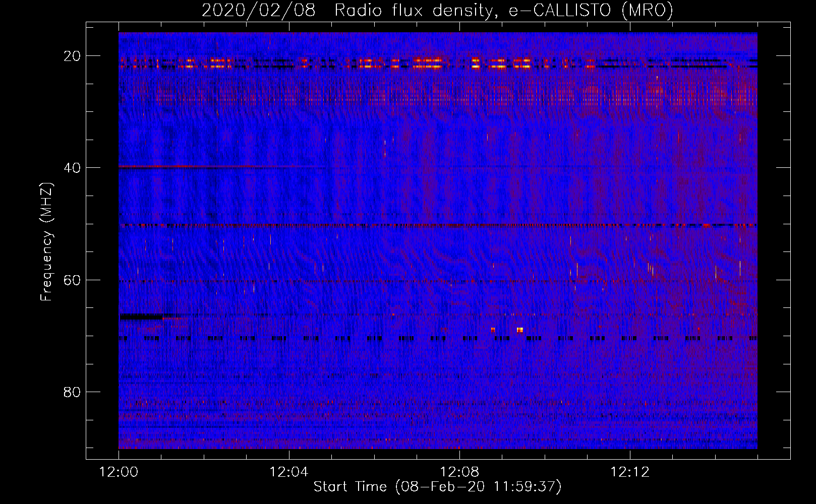
Task: Click the '12:00' time tick label
Action: [119, 472]
